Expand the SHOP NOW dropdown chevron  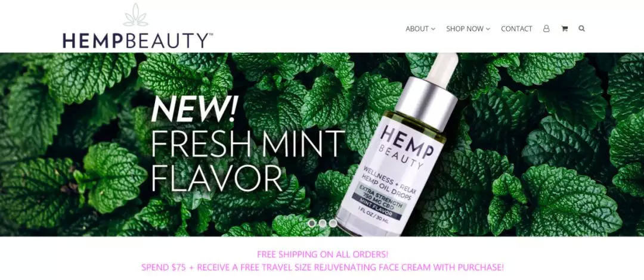click(x=488, y=29)
